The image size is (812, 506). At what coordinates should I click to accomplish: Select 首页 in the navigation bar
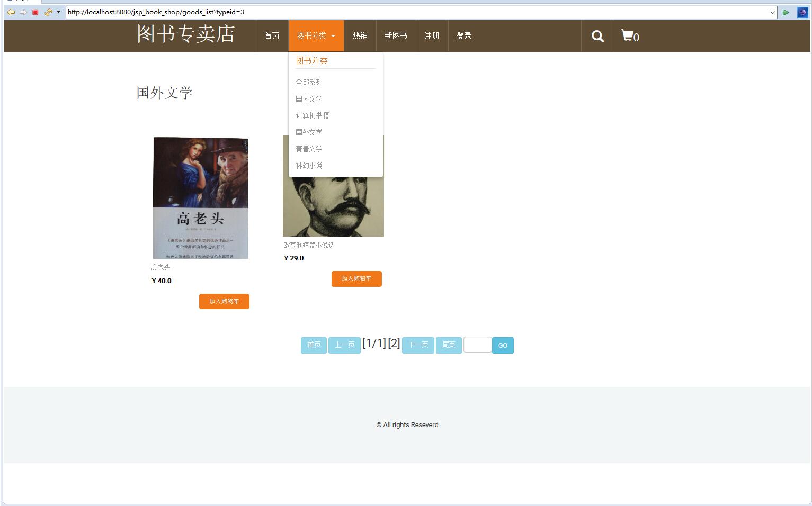click(x=272, y=35)
